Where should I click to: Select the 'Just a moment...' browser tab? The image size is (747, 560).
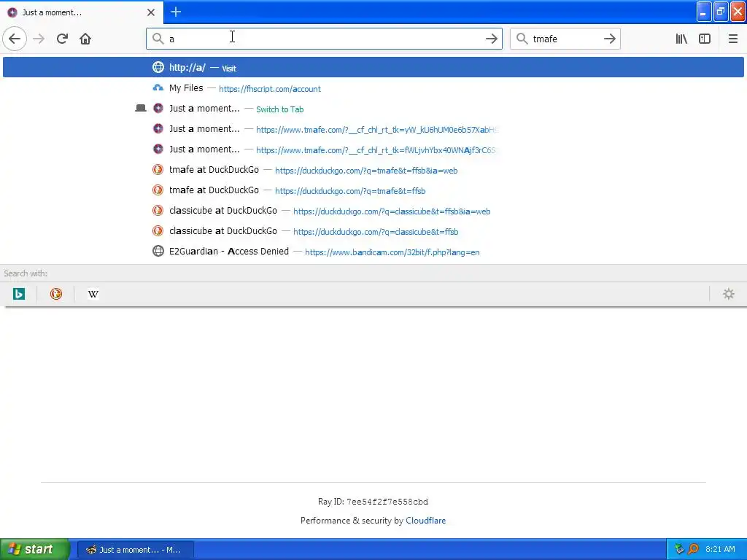tap(82, 12)
